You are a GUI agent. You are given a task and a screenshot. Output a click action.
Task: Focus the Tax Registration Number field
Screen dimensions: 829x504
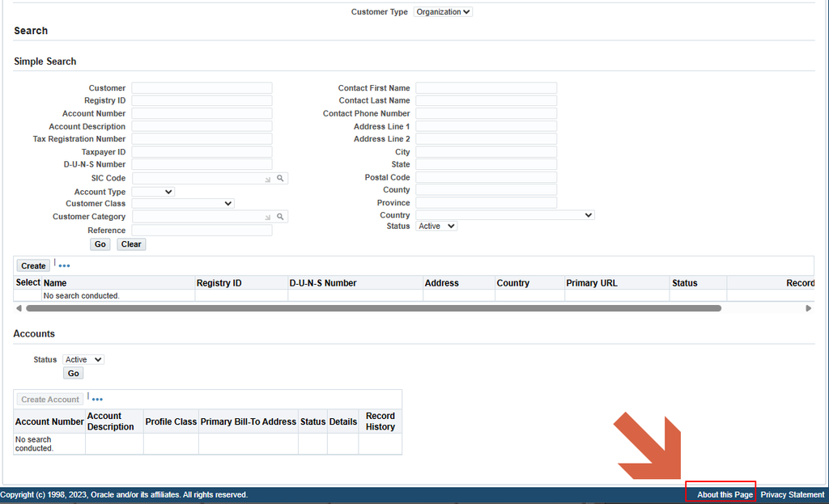[202, 139]
